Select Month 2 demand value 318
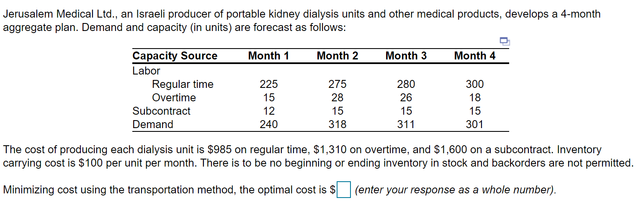The image size is (644, 221). (337, 124)
